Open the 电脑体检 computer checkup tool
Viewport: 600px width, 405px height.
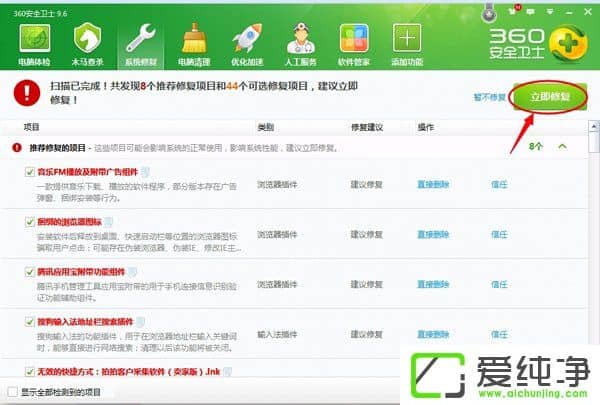[x=34, y=45]
